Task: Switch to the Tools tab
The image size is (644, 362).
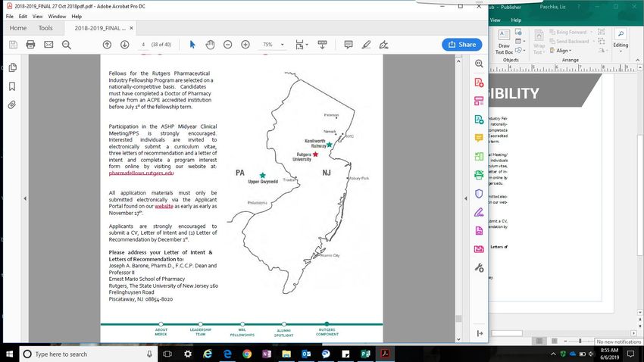Action: pyautogui.click(x=45, y=28)
